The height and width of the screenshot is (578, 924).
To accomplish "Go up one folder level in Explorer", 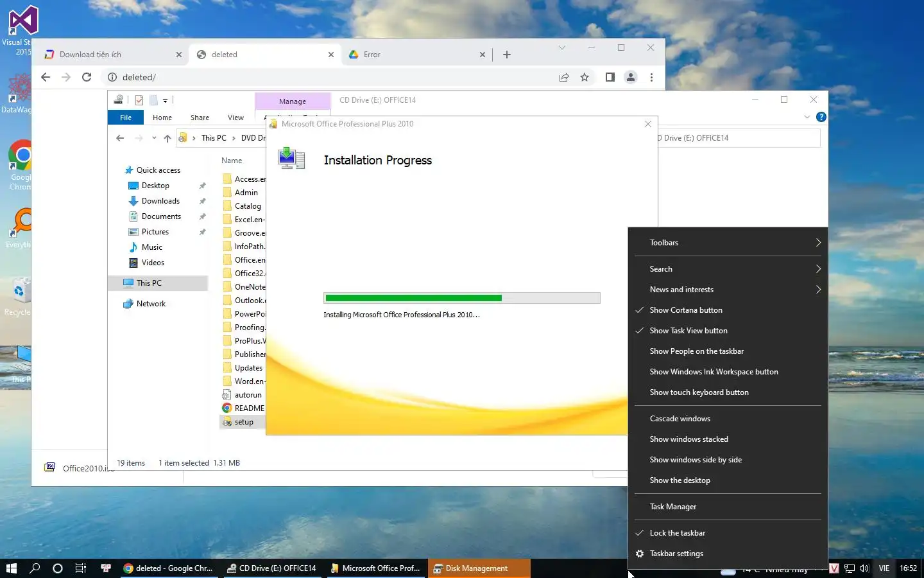I will pyautogui.click(x=167, y=138).
